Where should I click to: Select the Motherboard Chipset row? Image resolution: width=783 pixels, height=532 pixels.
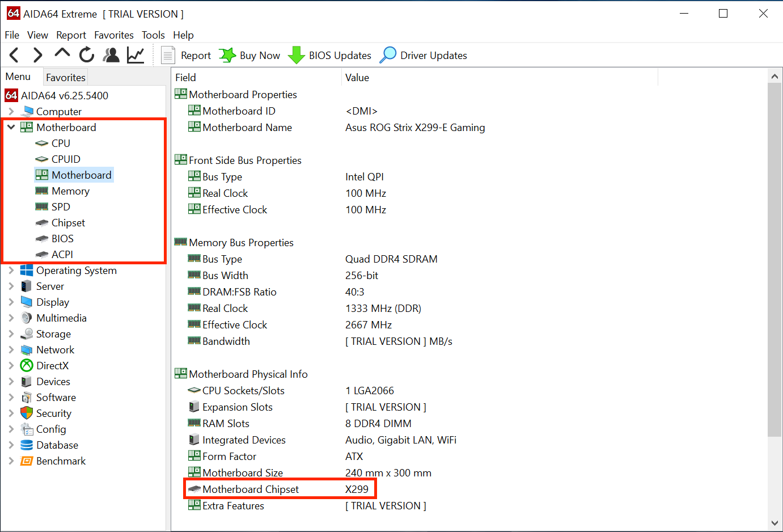click(x=250, y=489)
